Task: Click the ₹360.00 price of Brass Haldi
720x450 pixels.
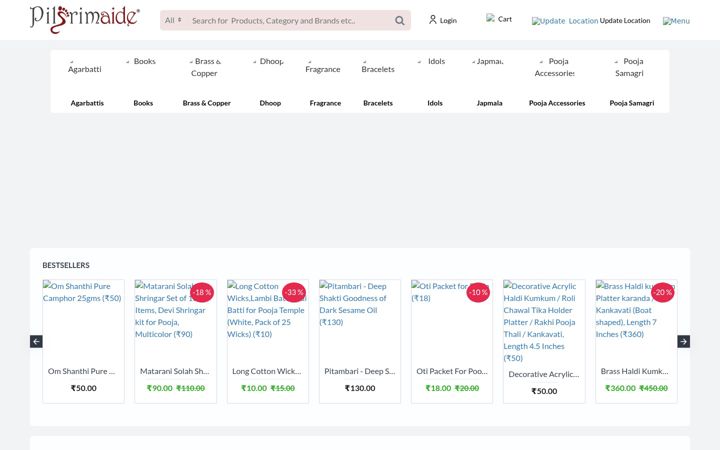Action: pos(620,388)
